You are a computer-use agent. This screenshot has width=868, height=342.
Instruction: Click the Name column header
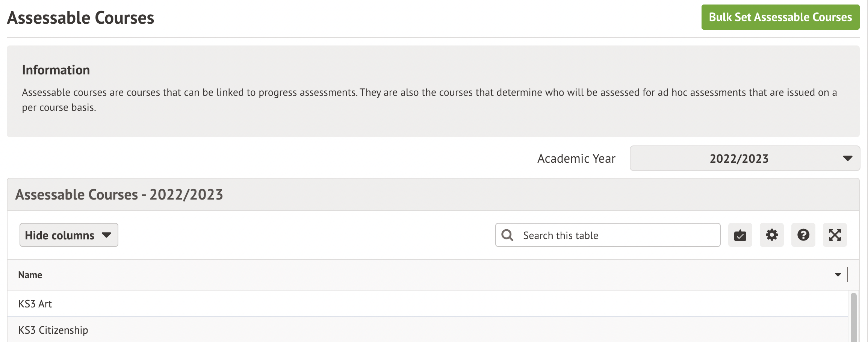tap(30, 275)
